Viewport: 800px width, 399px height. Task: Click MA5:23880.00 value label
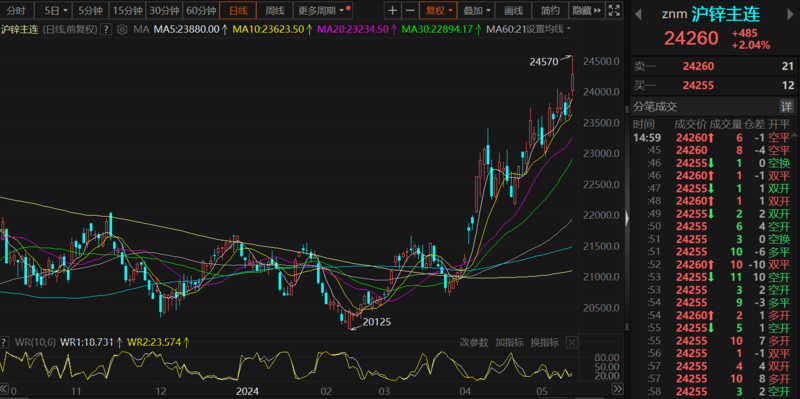(x=186, y=30)
